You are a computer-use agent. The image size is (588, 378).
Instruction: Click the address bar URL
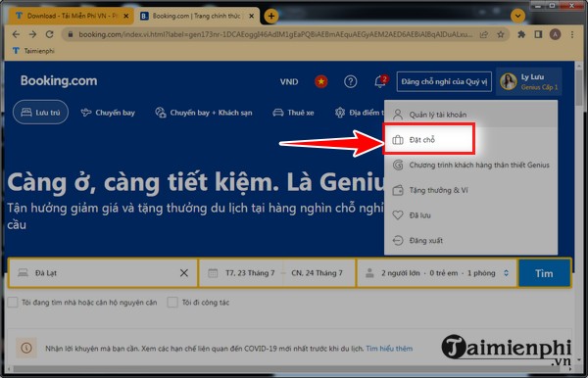(275, 34)
